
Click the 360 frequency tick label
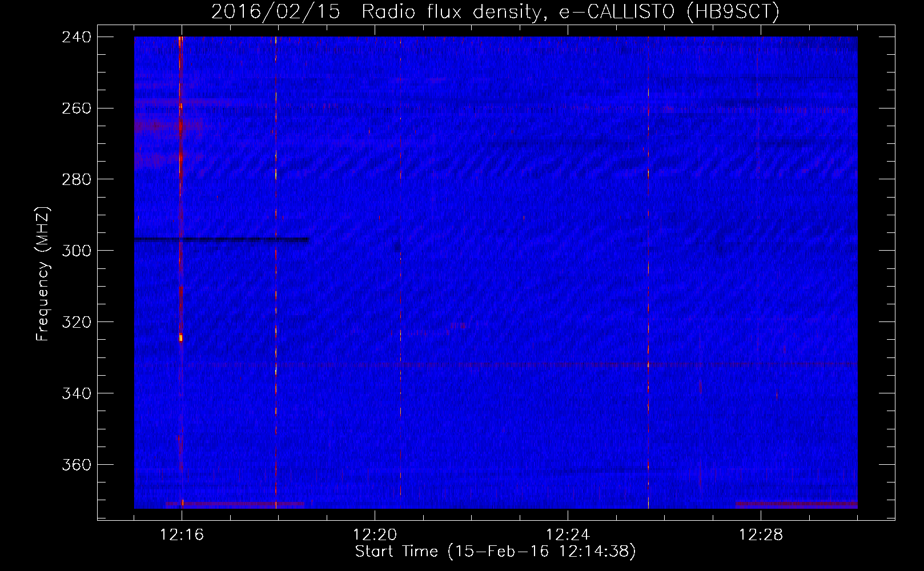(x=77, y=465)
